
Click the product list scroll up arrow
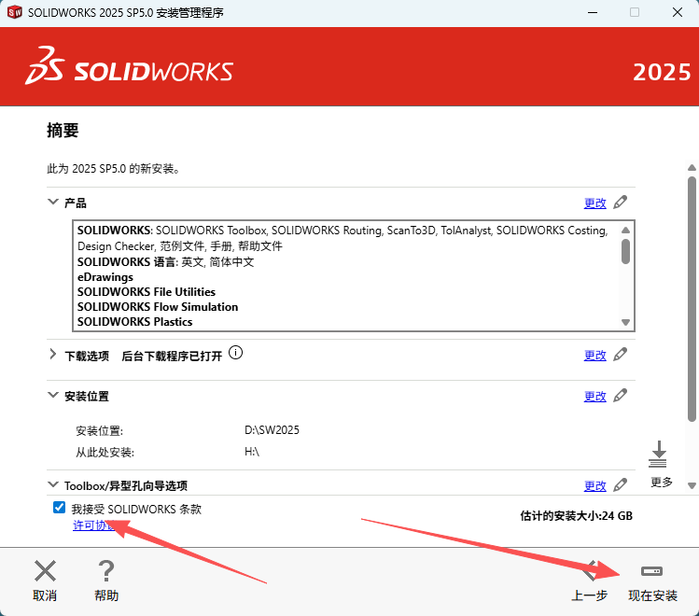pos(625,230)
